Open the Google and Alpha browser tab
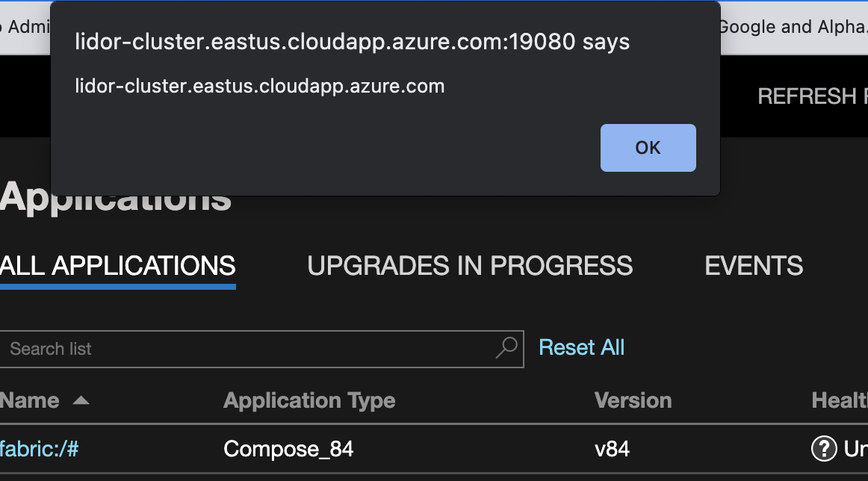The width and height of the screenshot is (868, 481). (x=790, y=28)
